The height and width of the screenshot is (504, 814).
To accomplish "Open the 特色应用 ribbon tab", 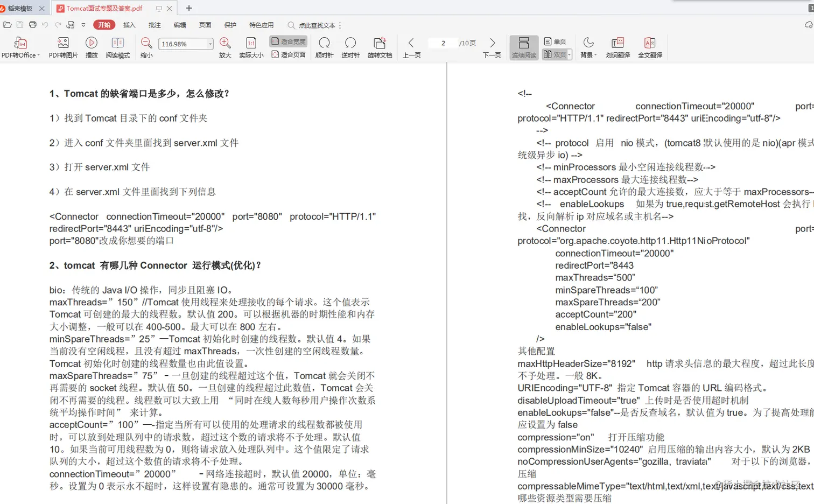I will [x=262, y=25].
